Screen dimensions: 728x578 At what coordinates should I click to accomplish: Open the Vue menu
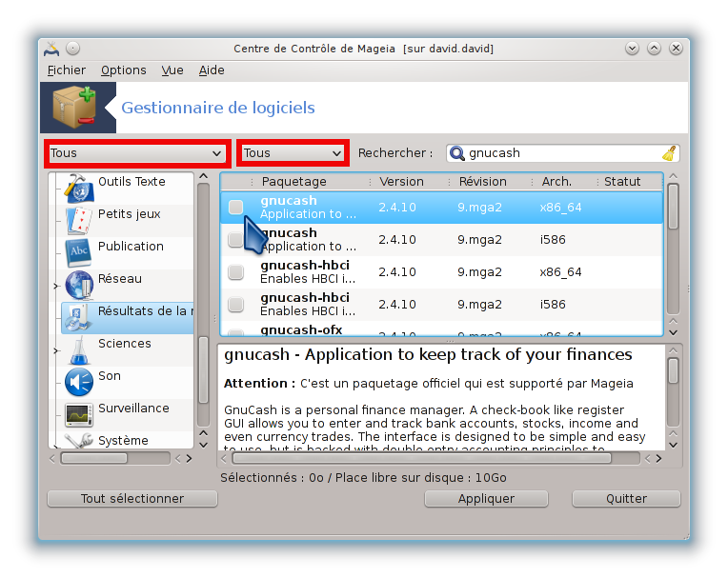coord(172,70)
